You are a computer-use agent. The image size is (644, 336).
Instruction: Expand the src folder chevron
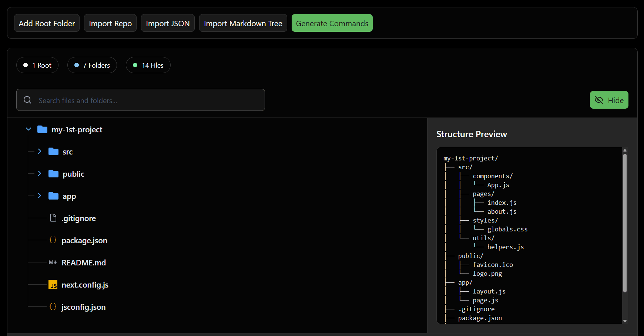[x=40, y=152]
